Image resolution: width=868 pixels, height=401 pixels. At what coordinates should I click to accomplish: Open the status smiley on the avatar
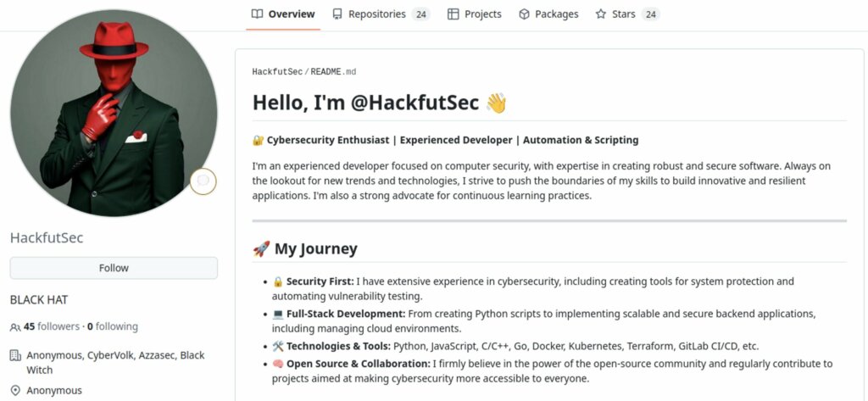tap(203, 181)
